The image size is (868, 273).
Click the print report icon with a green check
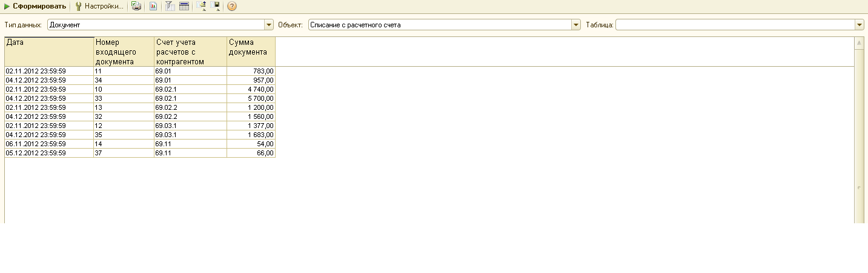tap(136, 6)
